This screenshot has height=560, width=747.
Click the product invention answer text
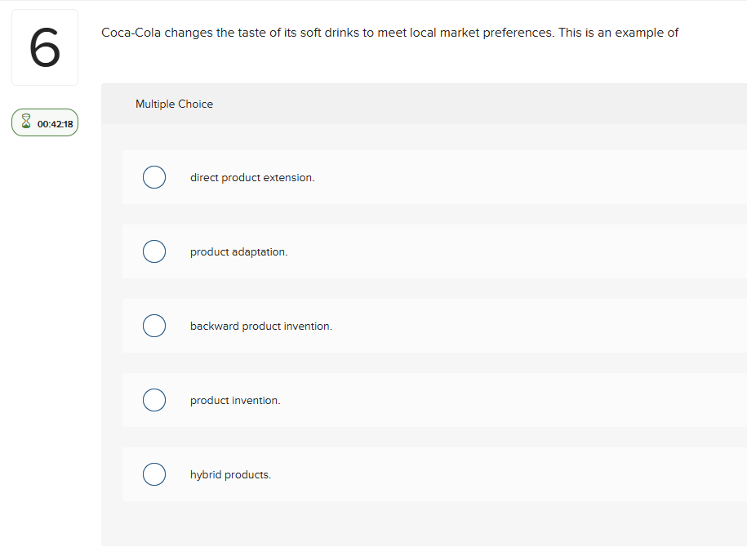(235, 400)
